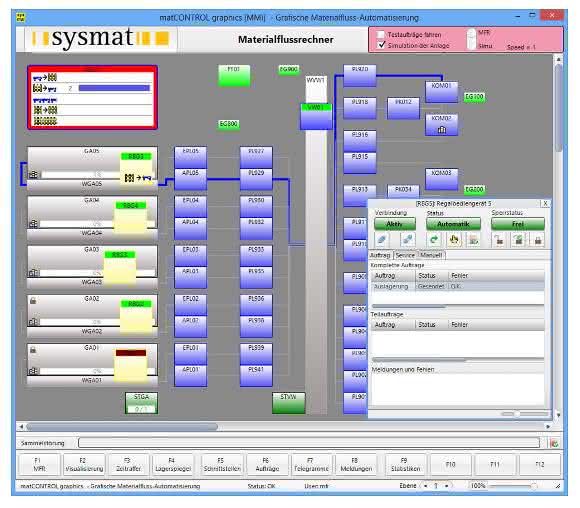580x508 pixels.
Task: Switch to the Manuell tab
Action: pos(431,255)
